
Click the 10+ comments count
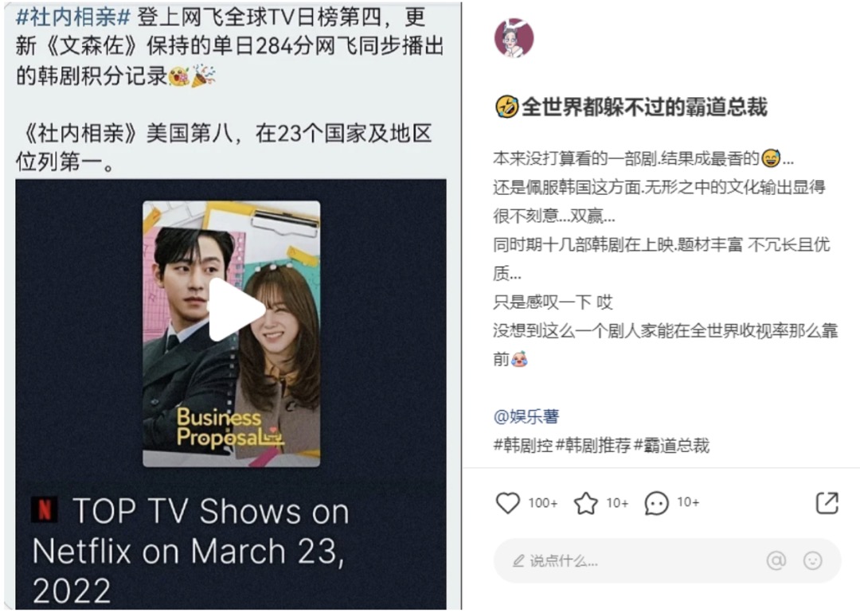click(x=688, y=502)
